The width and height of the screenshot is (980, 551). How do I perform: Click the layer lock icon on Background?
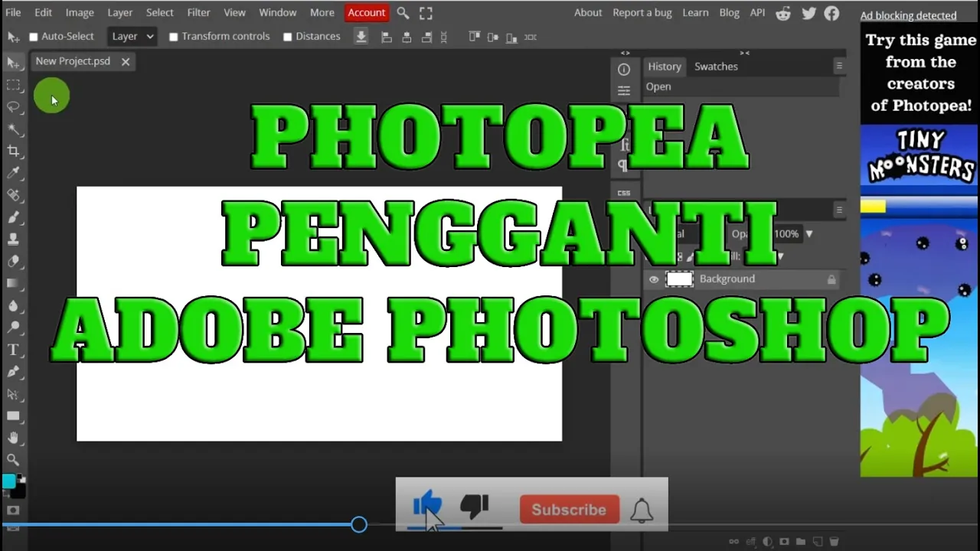[831, 279]
